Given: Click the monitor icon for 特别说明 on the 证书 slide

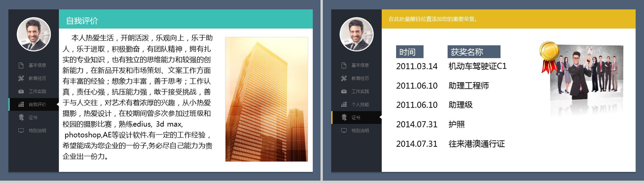Looking at the screenshot, I should pos(344,131).
